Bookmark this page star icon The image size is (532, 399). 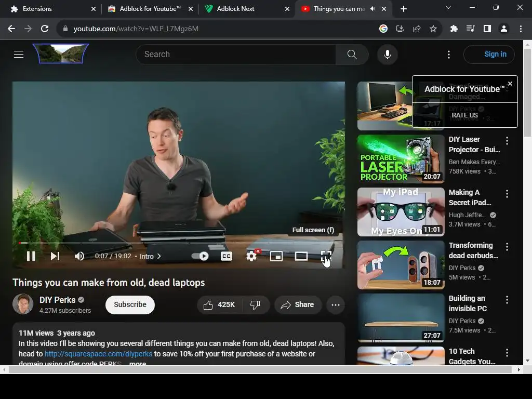click(433, 29)
